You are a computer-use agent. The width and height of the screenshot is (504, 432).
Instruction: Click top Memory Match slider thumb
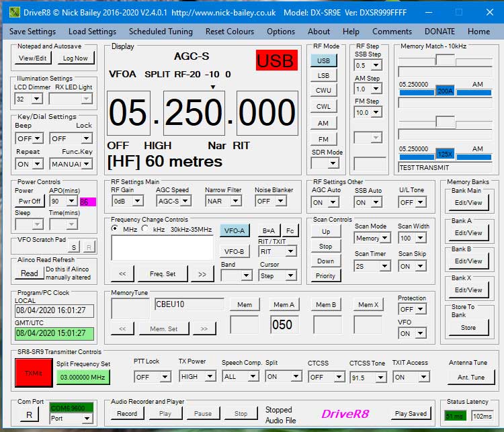445,60
